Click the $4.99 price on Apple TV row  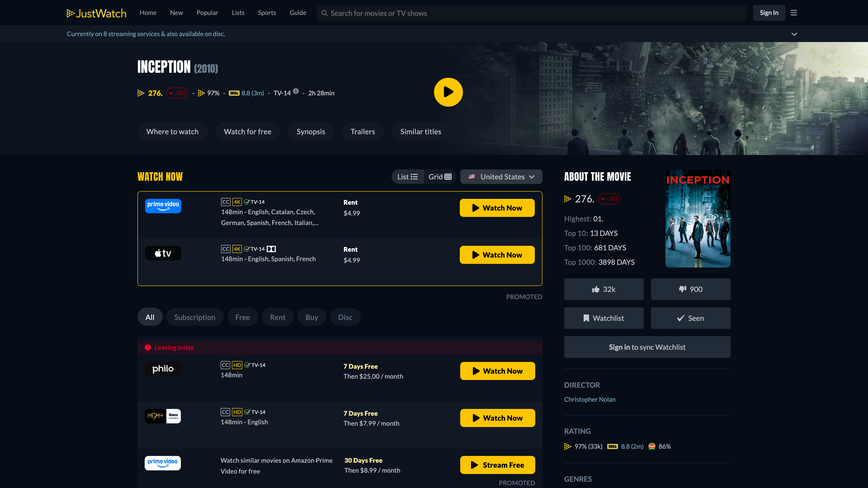(351, 260)
